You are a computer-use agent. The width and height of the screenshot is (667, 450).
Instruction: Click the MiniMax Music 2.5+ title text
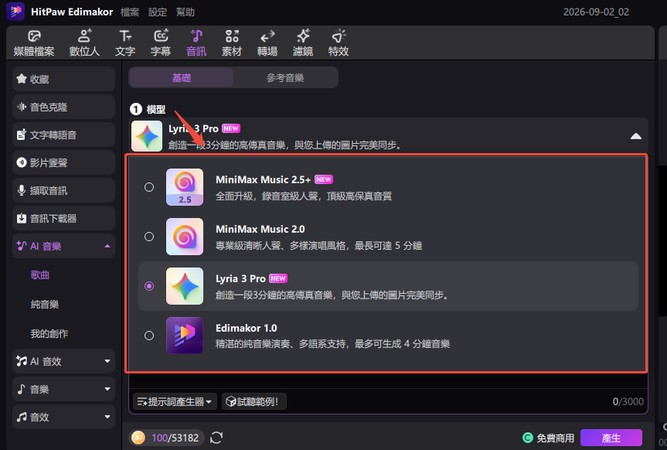pyautogui.click(x=263, y=180)
